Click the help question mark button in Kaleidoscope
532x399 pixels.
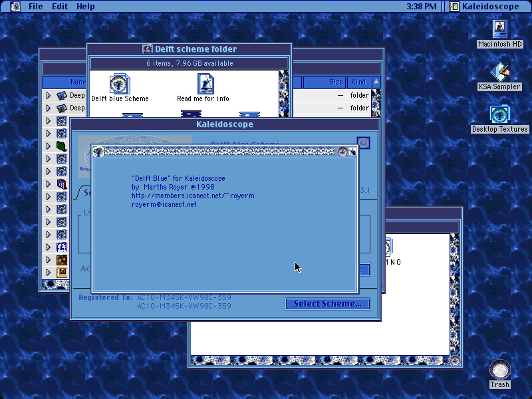coord(363,143)
